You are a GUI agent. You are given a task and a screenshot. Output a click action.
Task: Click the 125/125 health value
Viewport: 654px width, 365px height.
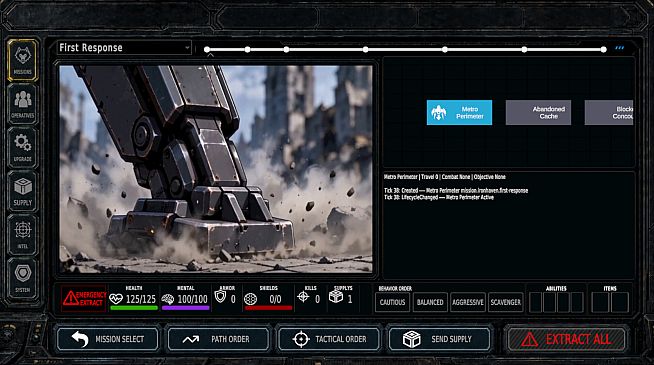click(141, 299)
